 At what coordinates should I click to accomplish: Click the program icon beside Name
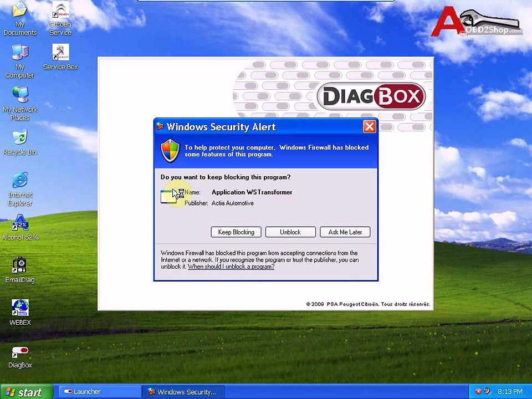point(168,197)
